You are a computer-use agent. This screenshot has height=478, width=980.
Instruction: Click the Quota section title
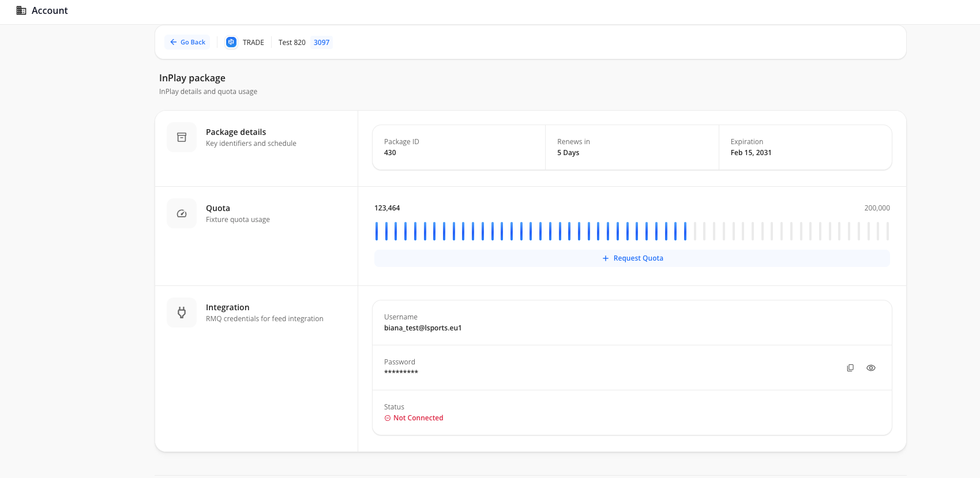pyautogui.click(x=218, y=208)
